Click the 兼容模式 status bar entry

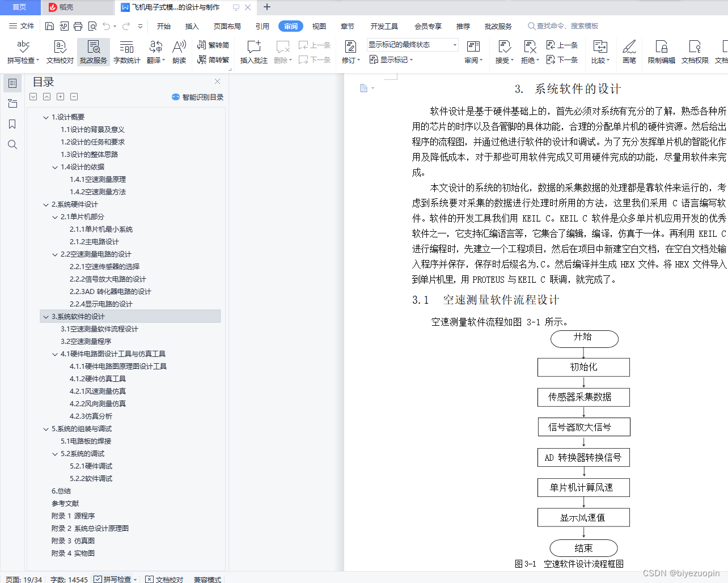[208, 579]
